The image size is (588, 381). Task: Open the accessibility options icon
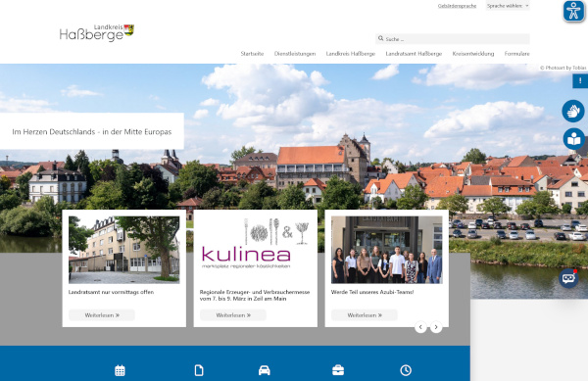tap(573, 11)
